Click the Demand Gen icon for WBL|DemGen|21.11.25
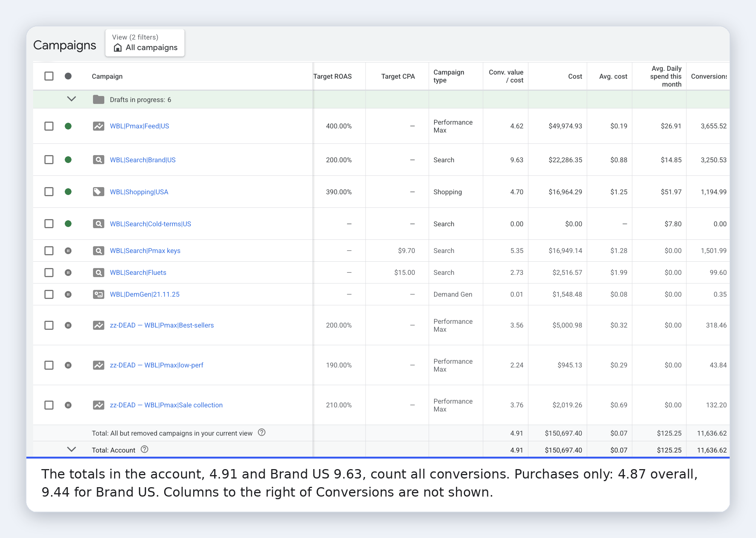756x538 pixels. [99, 294]
